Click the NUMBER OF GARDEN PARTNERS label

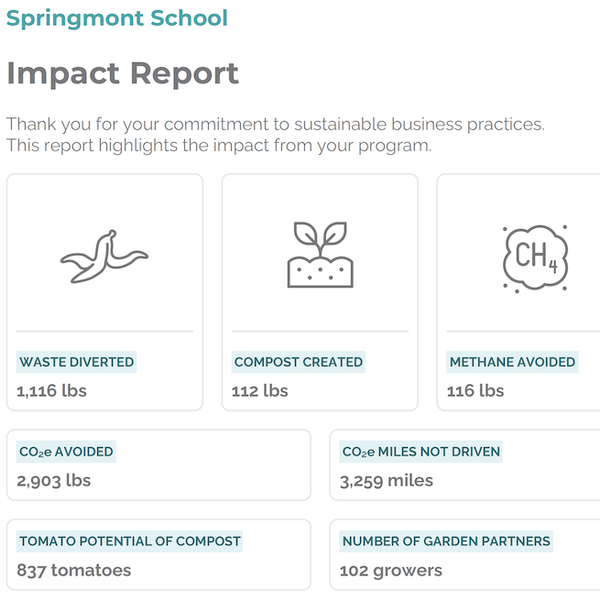[446, 541]
